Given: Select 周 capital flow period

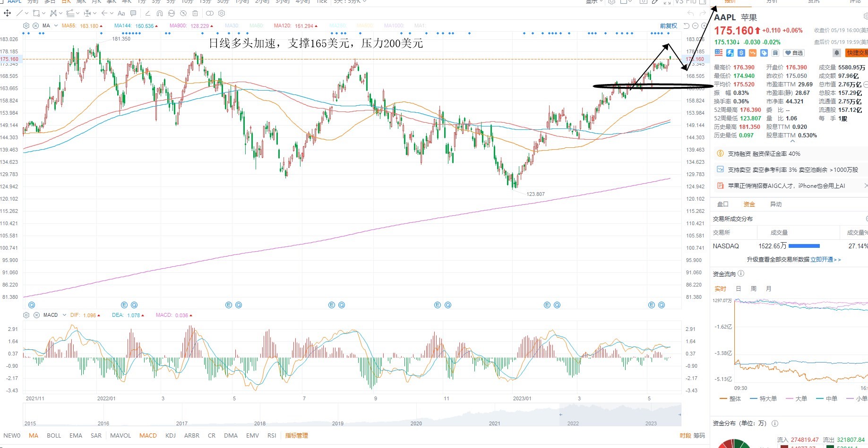Looking at the screenshot, I should coord(754,289).
